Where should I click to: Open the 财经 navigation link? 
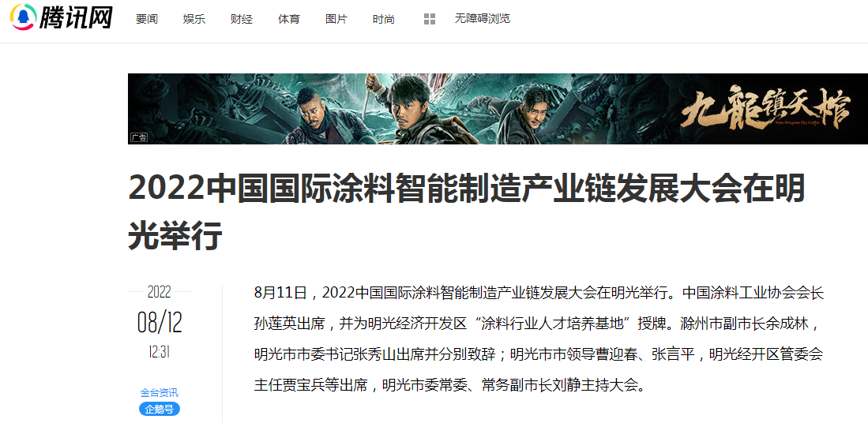click(242, 20)
